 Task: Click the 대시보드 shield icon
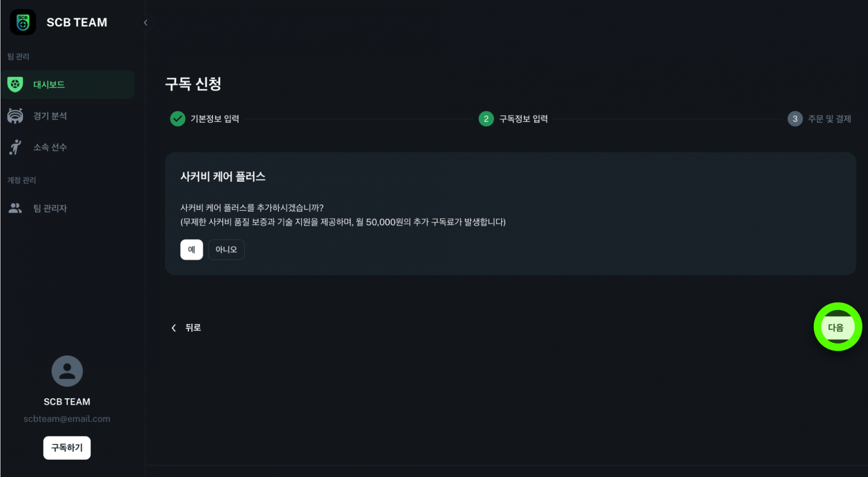click(x=15, y=85)
